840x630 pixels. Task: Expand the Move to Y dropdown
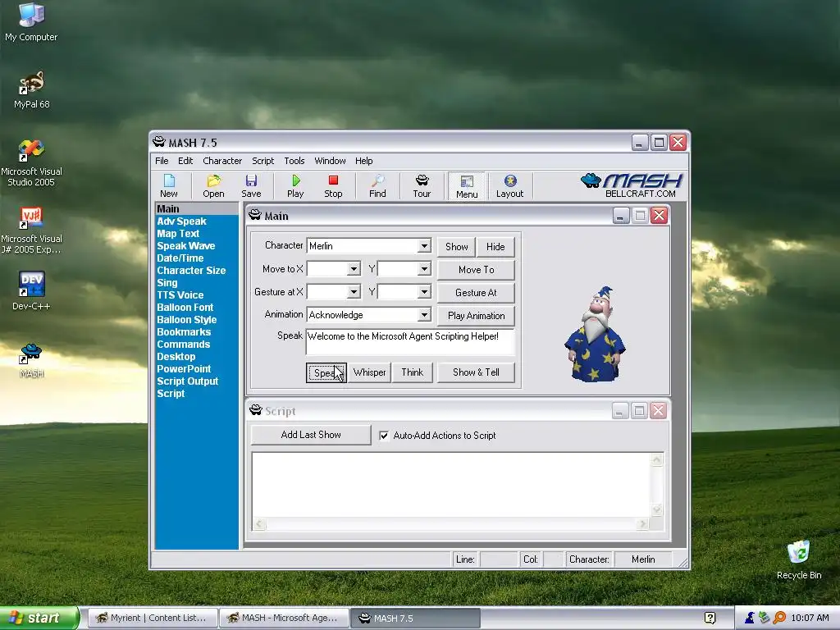(424, 269)
